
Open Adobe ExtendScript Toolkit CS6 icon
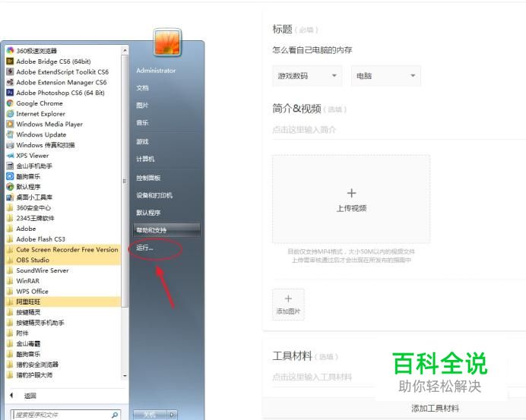(x=10, y=71)
